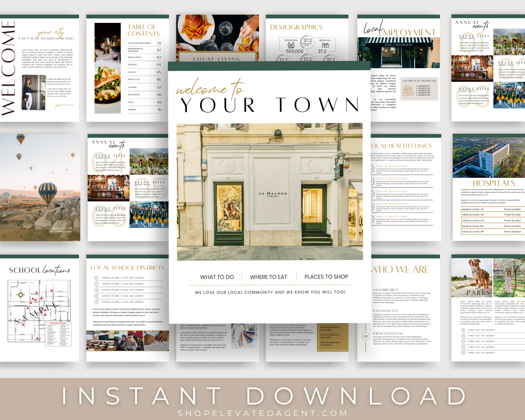525x420 pixels.
Task: Click the numbered 03 circle beside Professional
Action: click(x=366, y=336)
